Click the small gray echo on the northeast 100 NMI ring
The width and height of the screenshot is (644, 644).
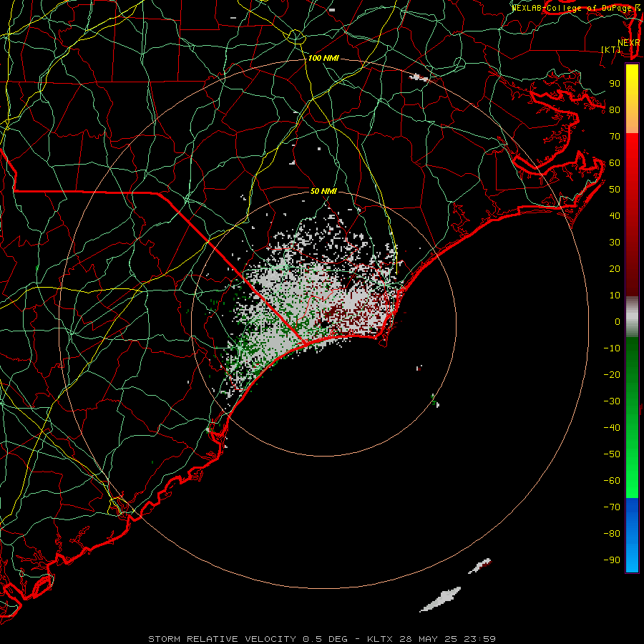(x=419, y=77)
